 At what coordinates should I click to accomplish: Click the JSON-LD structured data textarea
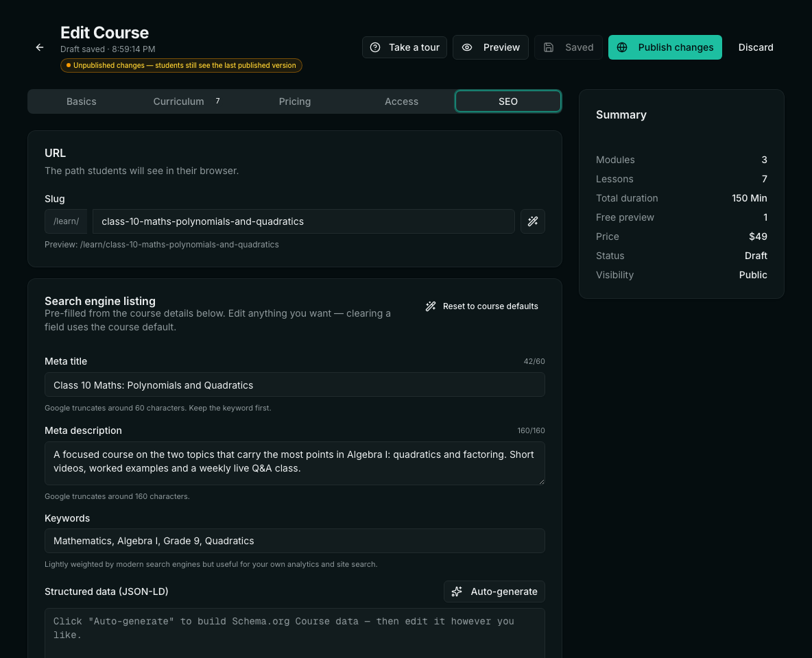pos(295,633)
